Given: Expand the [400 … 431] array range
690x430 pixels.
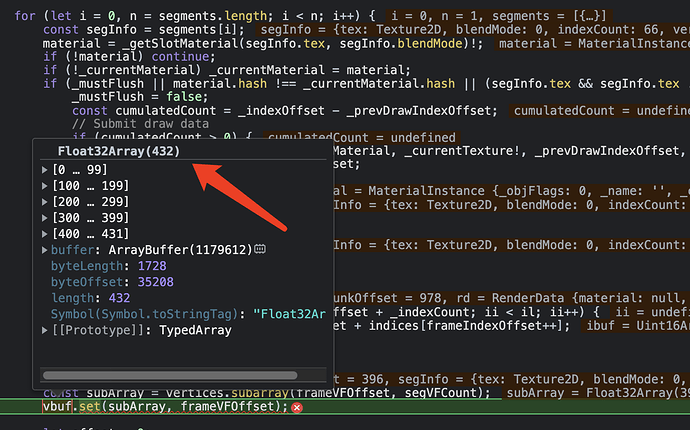Looking at the screenshot, I should pyautogui.click(x=44, y=234).
